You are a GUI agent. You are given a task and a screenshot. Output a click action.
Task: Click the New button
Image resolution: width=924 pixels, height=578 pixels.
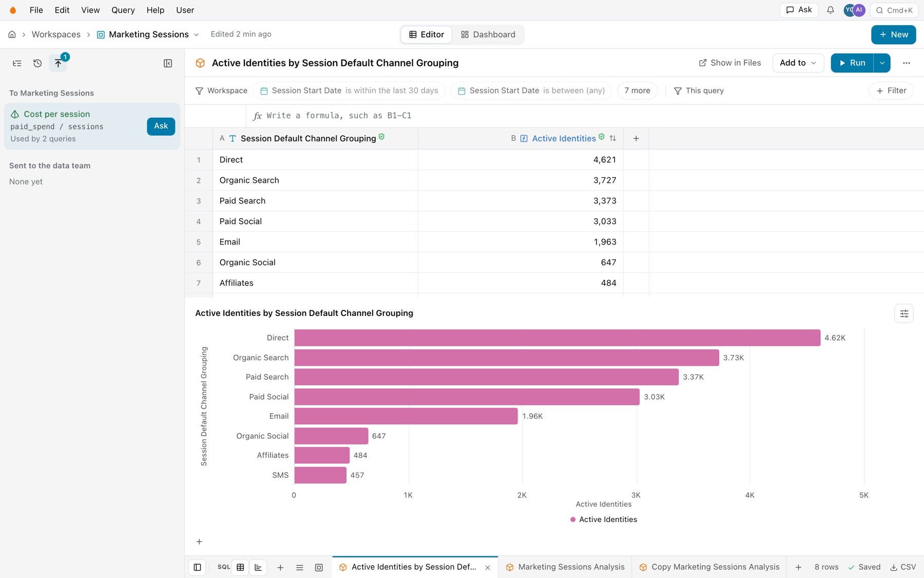coord(893,34)
